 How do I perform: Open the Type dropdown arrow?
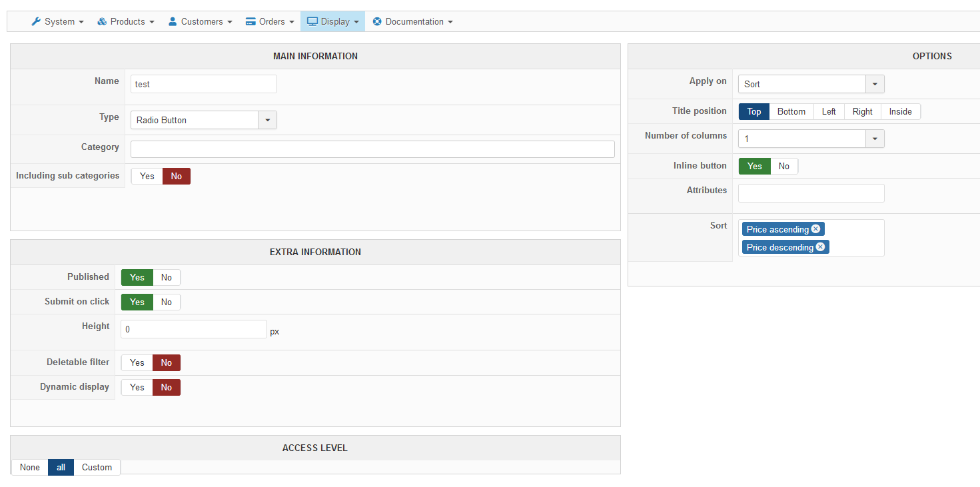tap(267, 120)
